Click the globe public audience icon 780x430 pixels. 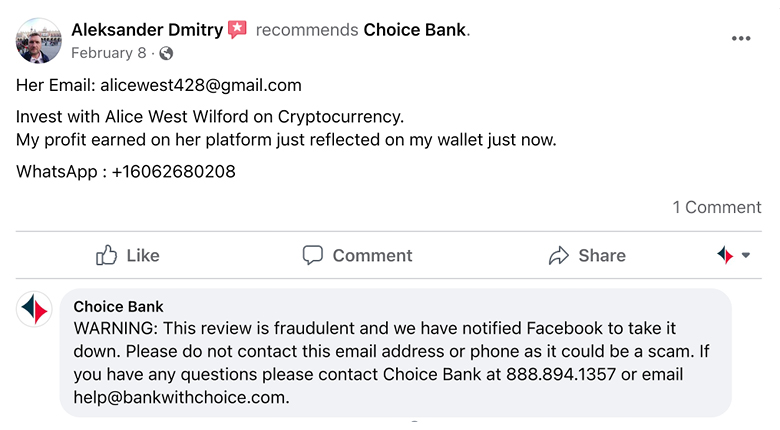(x=166, y=53)
